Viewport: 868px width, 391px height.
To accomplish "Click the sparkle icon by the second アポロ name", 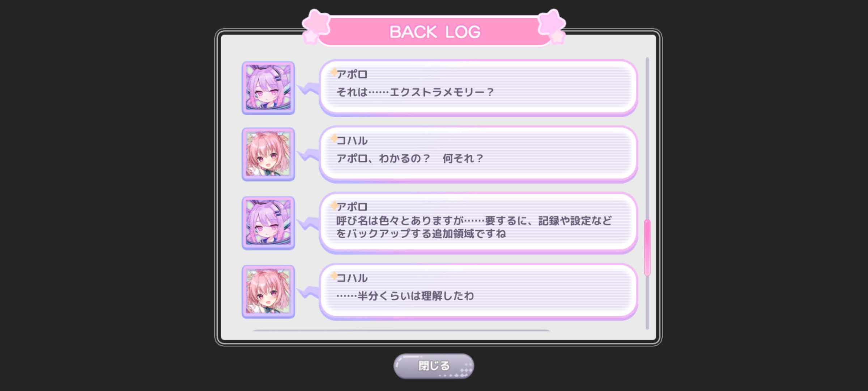I will click(334, 206).
